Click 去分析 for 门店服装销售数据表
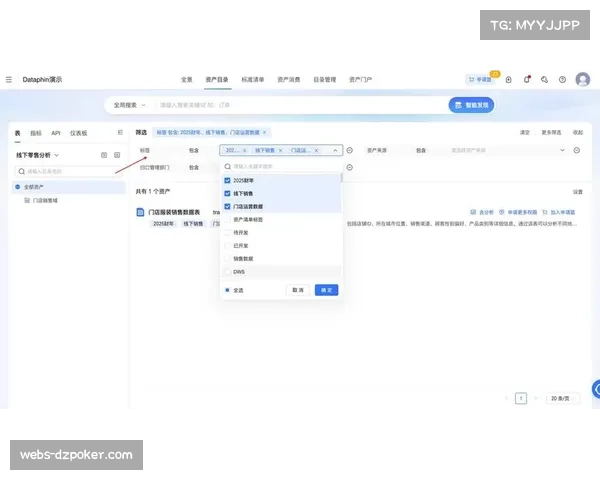Image resolution: width=600 pixels, height=480 pixels. 482,212
